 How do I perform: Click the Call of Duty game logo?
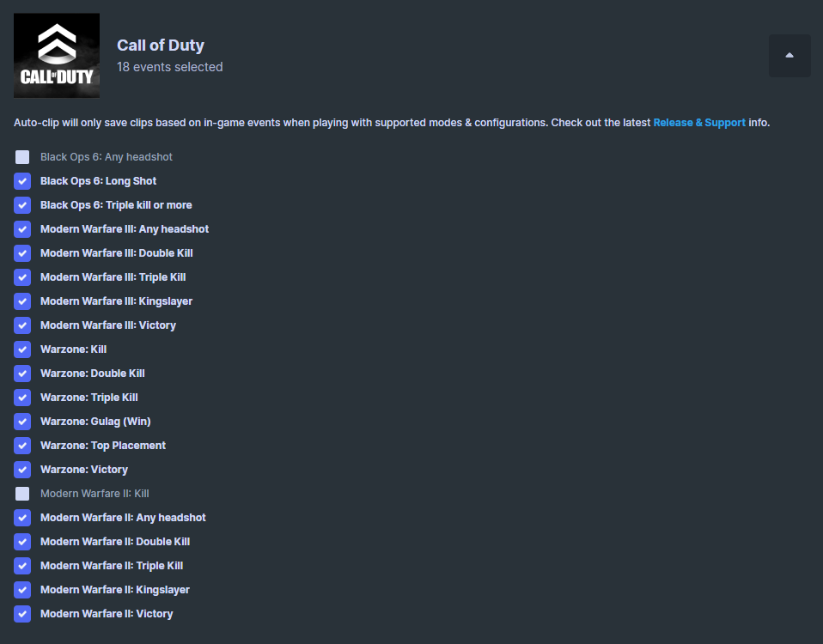pyautogui.click(x=57, y=56)
